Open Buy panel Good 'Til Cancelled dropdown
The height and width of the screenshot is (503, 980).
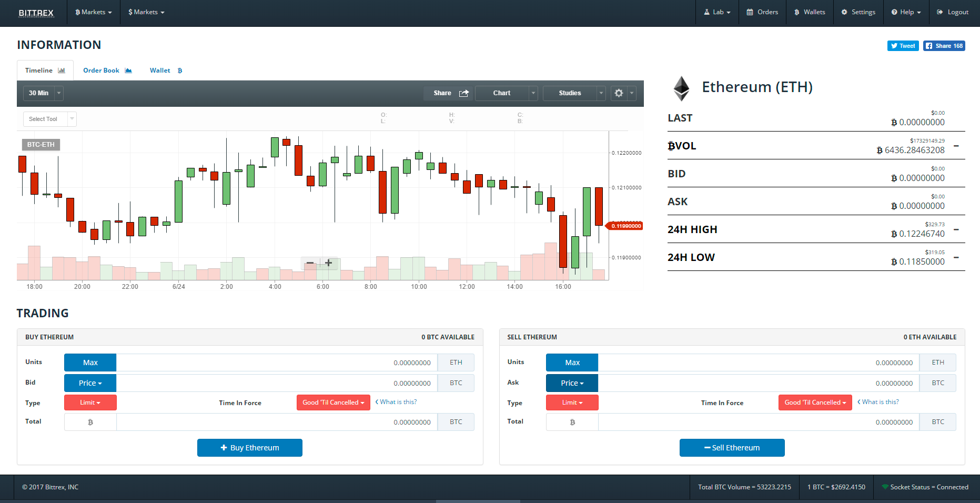click(x=334, y=403)
